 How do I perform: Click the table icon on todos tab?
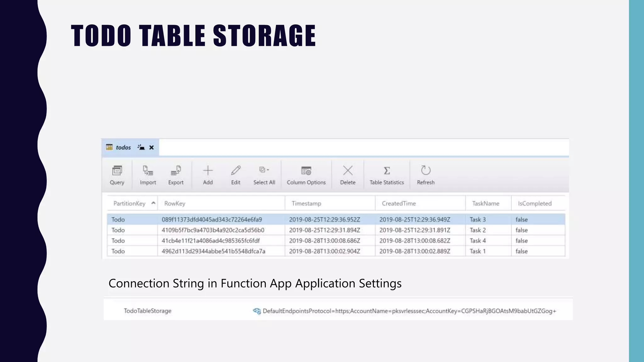109,147
